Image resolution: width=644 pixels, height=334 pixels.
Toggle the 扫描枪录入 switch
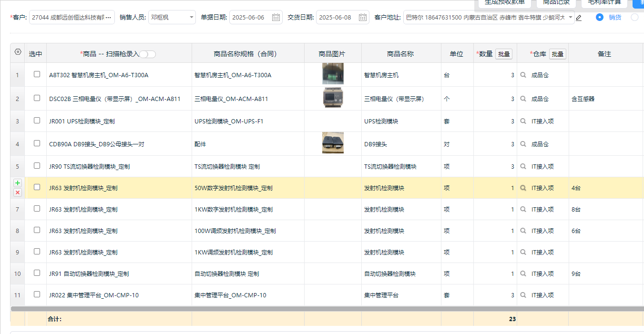click(x=147, y=54)
